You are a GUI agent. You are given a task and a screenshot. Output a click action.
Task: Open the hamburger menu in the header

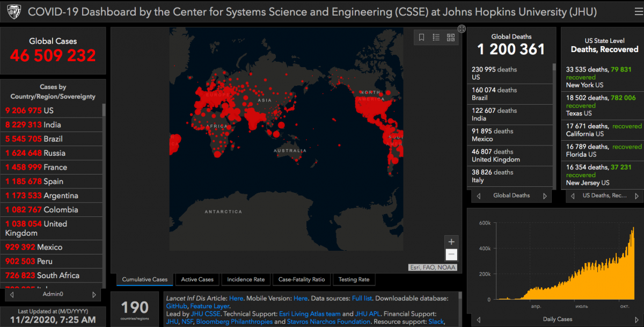[638, 11]
